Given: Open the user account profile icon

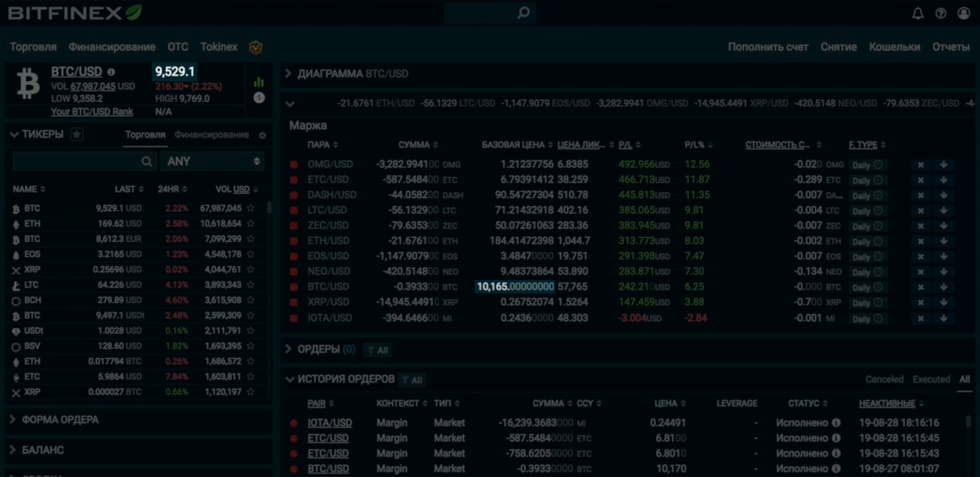Looking at the screenshot, I should point(964,13).
